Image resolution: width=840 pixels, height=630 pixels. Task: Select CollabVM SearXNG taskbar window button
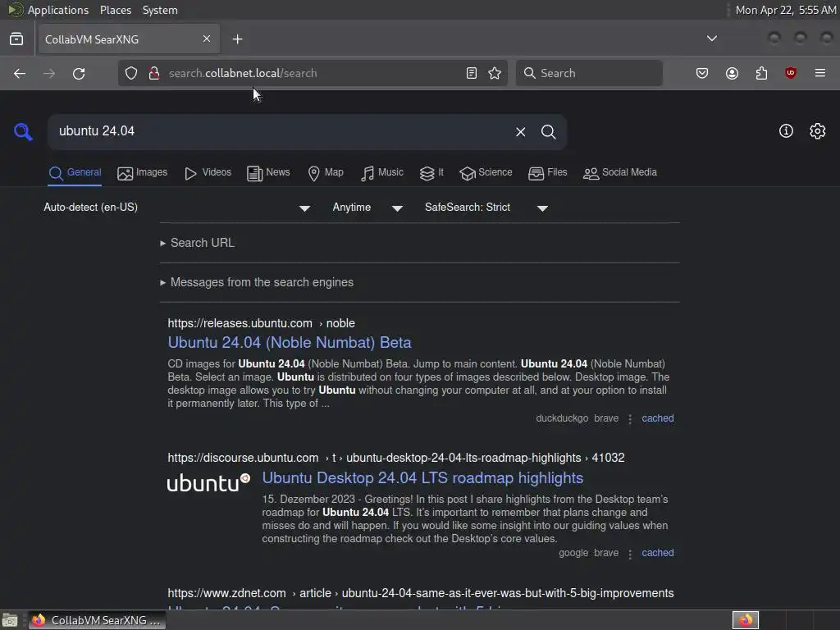(97, 620)
